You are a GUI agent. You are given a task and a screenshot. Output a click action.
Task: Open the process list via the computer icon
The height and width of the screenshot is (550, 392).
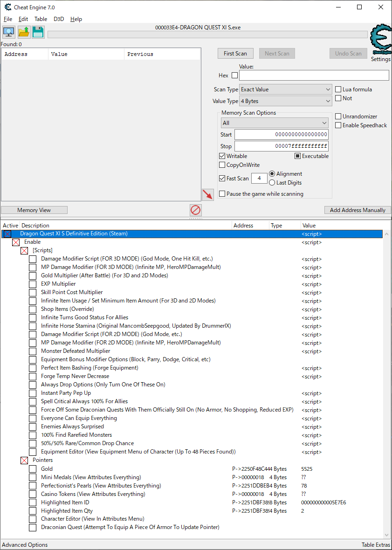click(x=8, y=32)
